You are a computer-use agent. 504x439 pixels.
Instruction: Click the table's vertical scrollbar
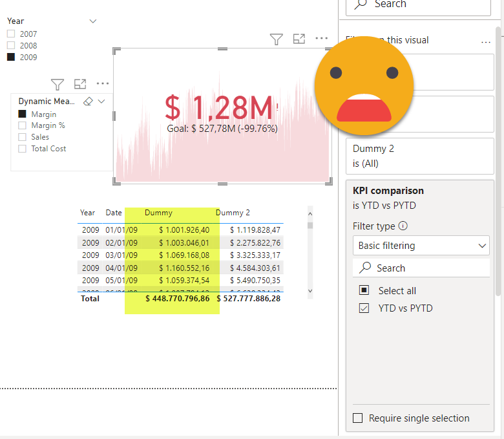point(310,252)
